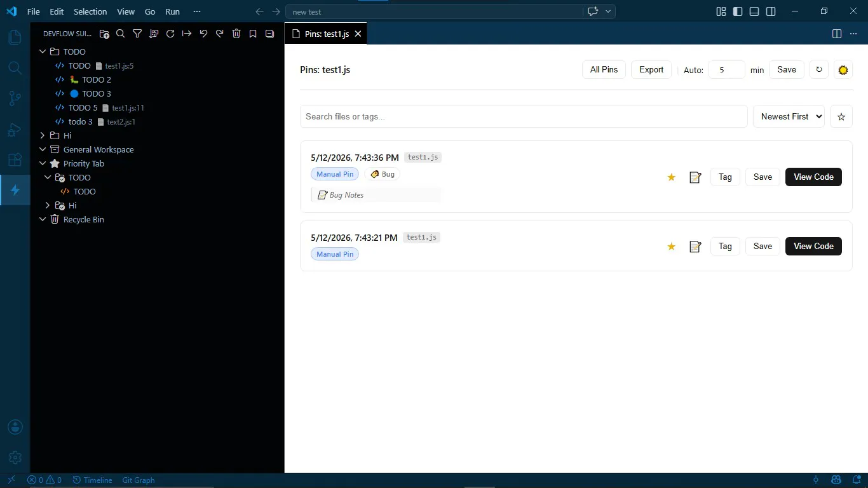Toggle starred-only filter next to sort dropdown

pyautogui.click(x=841, y=117)
